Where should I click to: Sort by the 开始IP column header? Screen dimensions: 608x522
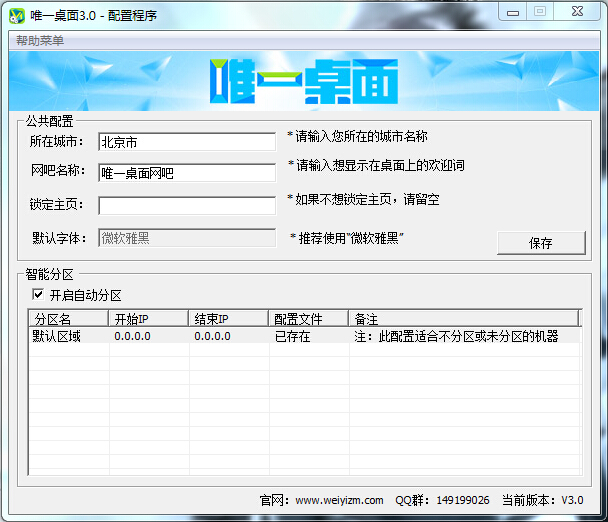148,319
